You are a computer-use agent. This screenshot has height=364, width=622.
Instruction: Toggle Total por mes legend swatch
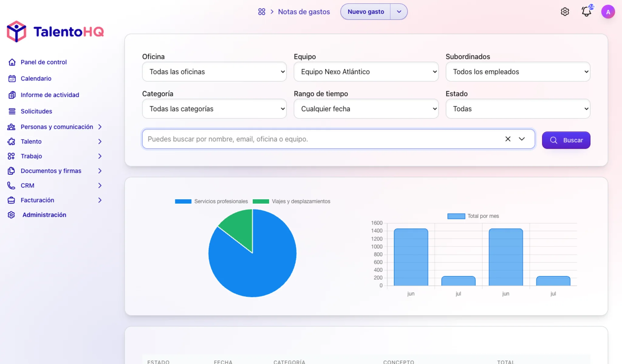pyautogui.click(x=456, y=216)
